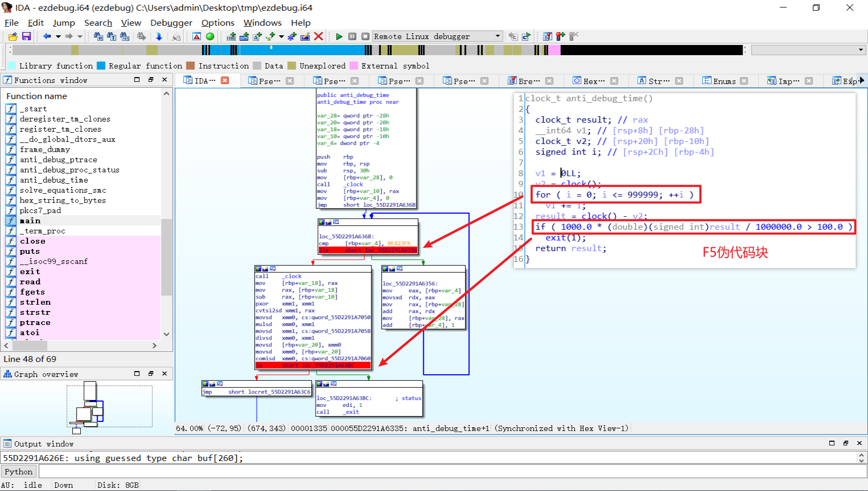Click the red X delete toolbar icon
Screen dimensions: 868x491
[318, 36]
